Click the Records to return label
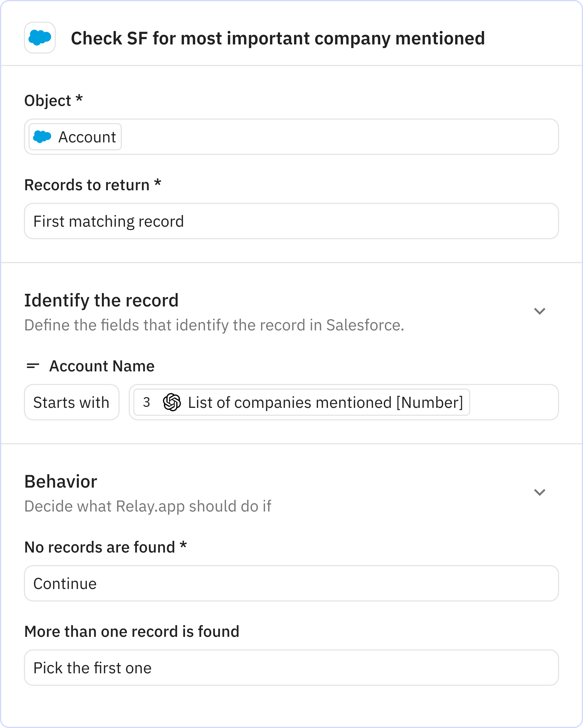583x728 pixels. tap(87, 185)
